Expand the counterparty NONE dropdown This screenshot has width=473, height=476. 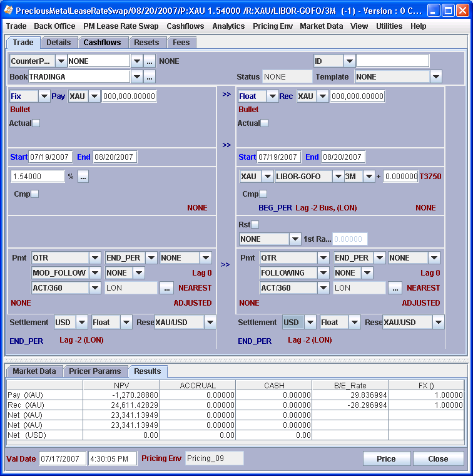click(x=137, y=61)
